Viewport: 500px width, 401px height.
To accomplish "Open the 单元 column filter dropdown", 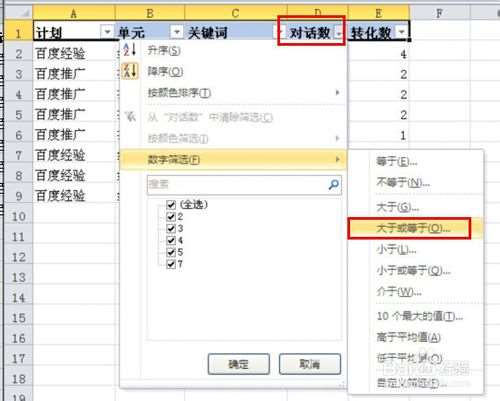I will tap(177, 32).
